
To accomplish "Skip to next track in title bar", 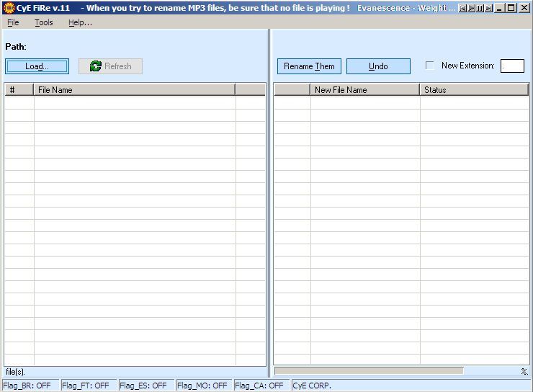I will coord(489,8).
